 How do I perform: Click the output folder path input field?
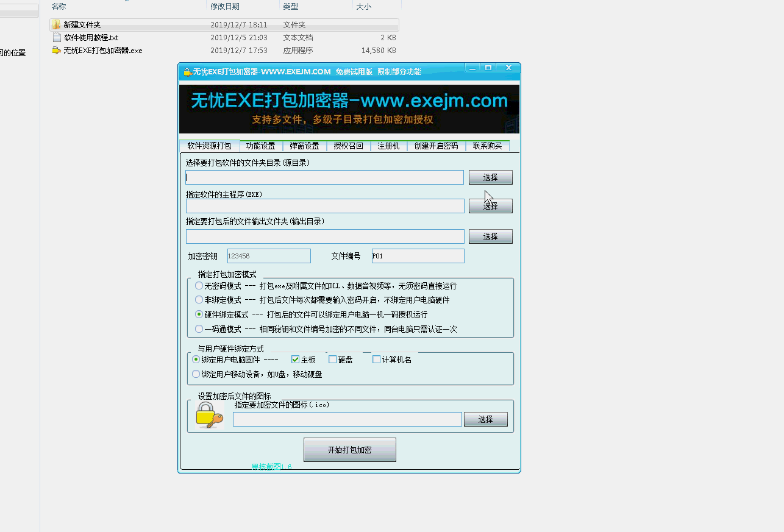pos(325,236)
